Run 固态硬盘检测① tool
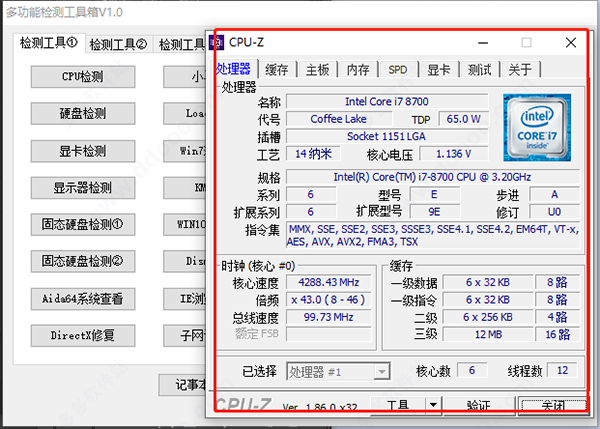 pos(83,224)
